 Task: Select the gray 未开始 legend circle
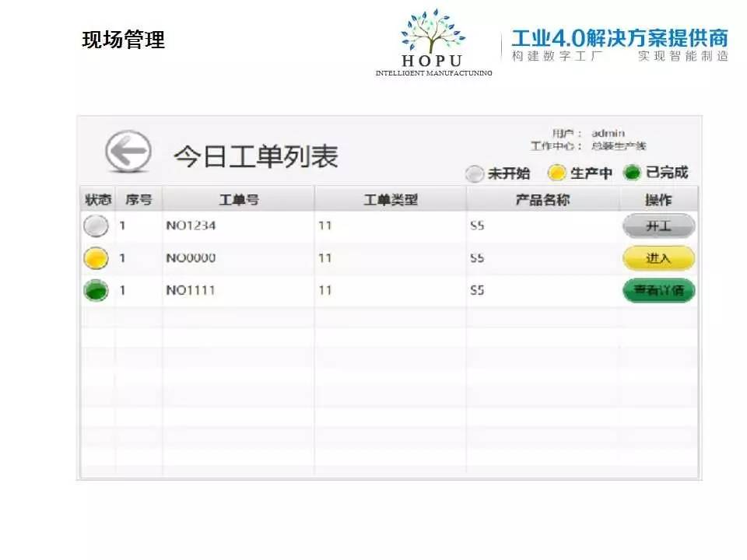point(475,173)
